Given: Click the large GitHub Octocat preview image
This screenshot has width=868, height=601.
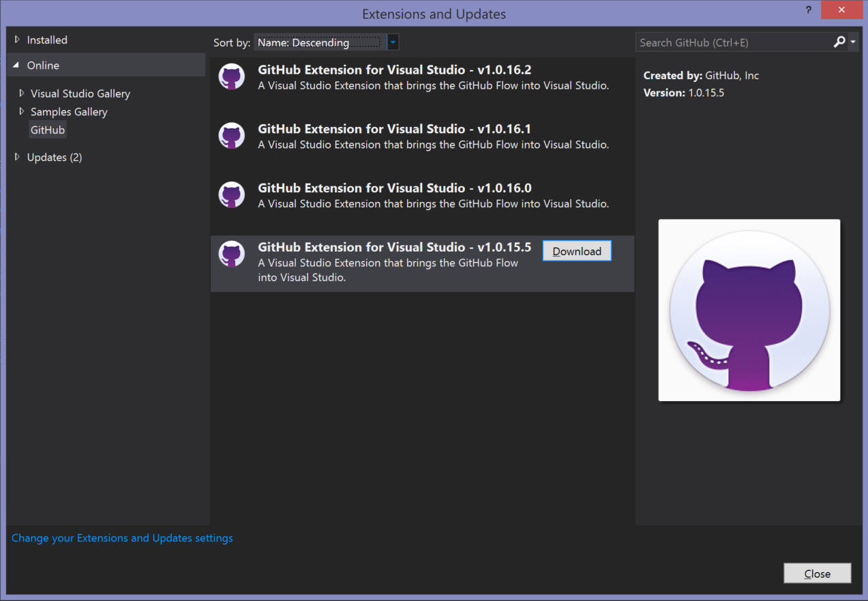Looking at the screenshot, I should point(749,310).
